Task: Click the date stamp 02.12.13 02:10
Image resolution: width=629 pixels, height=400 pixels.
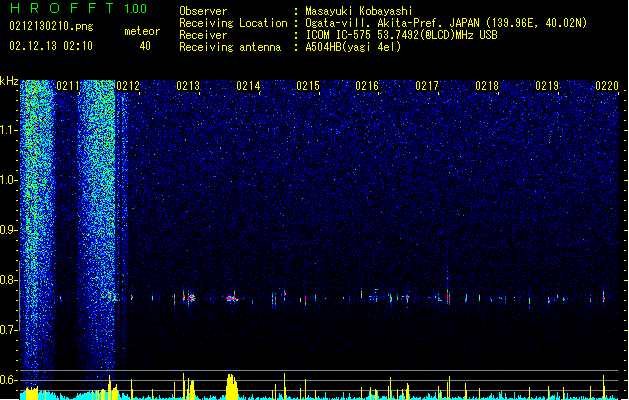Action: click(51, 46)
